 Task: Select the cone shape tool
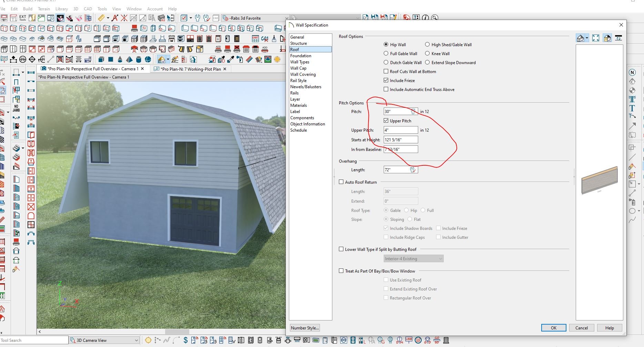tap(120, 60)
